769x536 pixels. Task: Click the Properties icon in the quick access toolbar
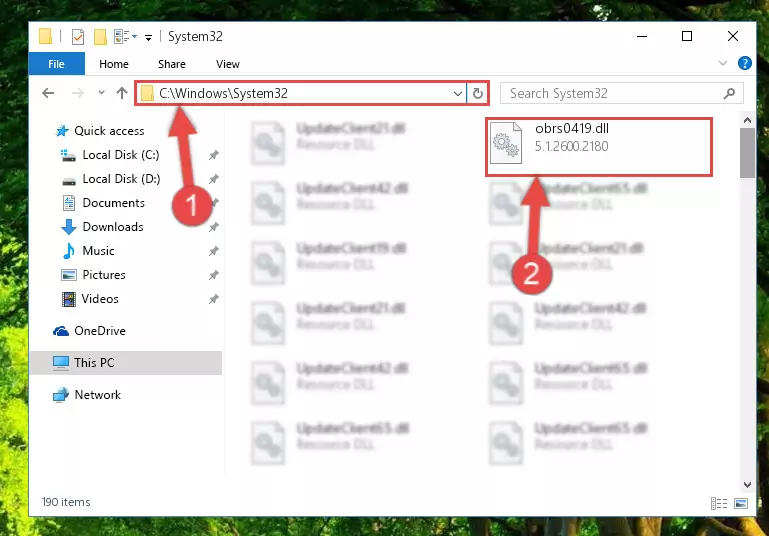coord(77,37)
